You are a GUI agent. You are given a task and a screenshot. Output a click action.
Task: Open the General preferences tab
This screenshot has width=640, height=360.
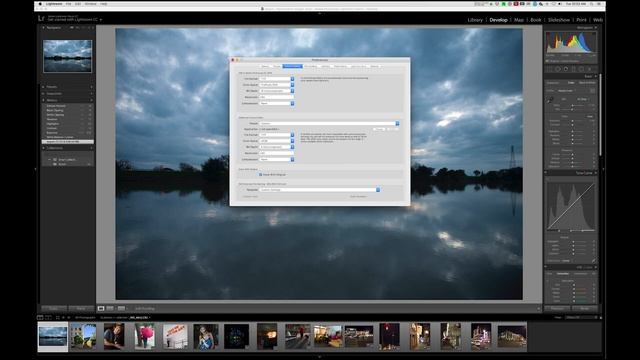coord(264,66)
